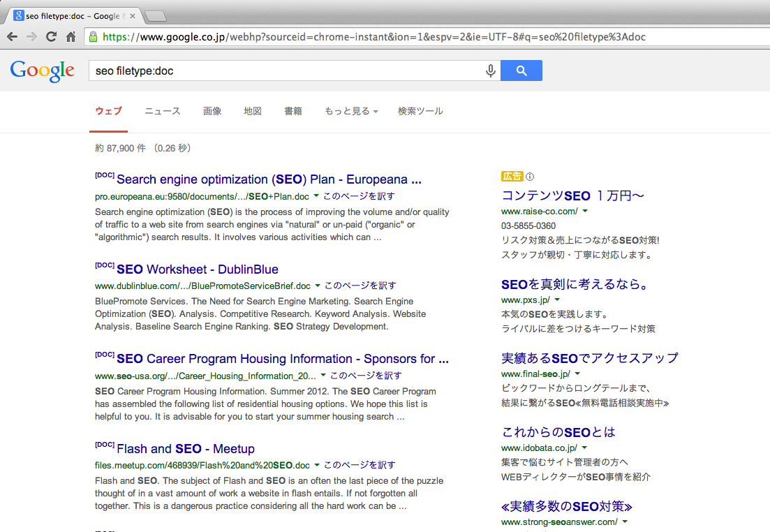Switch to the ニュース tab

163,112
